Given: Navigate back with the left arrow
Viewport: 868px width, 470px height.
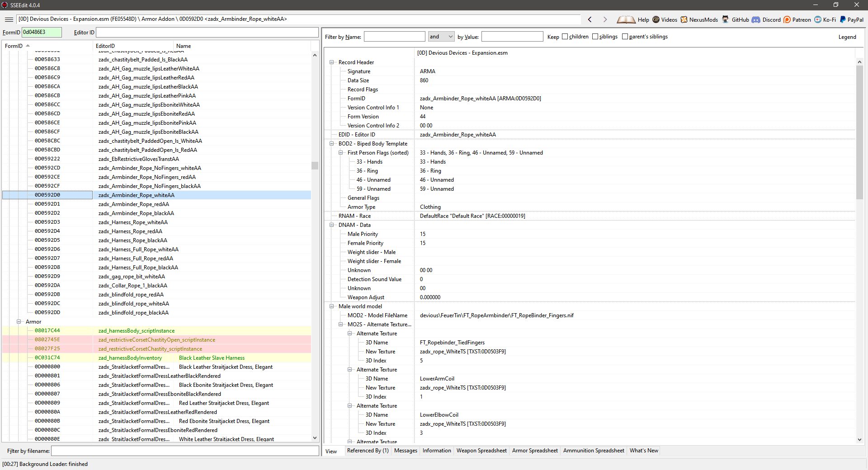Looking at the screenshot, I should tap(590, 19).
